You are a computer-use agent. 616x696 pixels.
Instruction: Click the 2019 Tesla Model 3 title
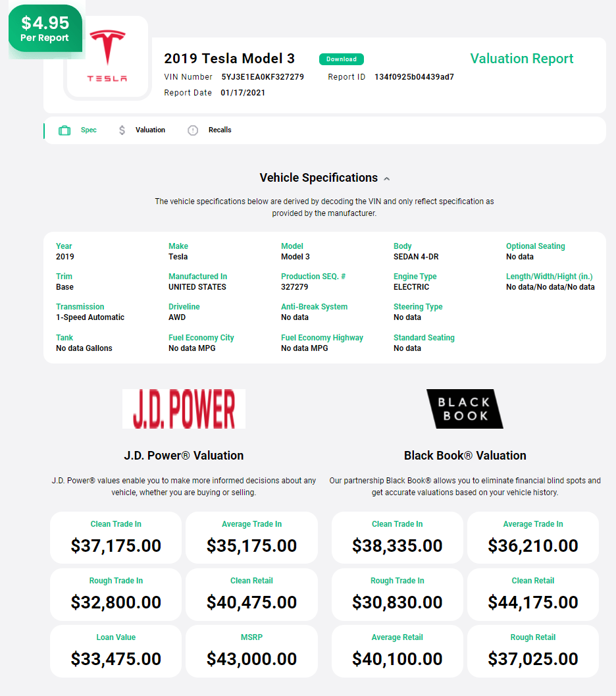tap(229, 59)
